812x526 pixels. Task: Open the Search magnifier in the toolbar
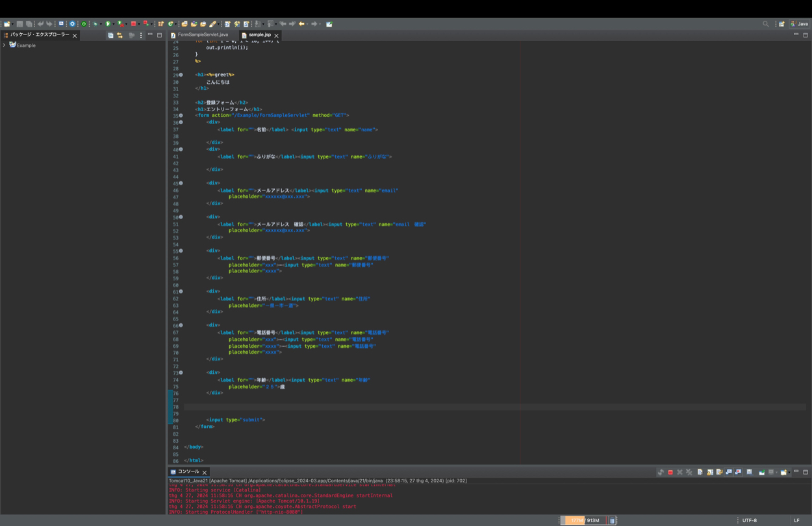tap(766, 24)
